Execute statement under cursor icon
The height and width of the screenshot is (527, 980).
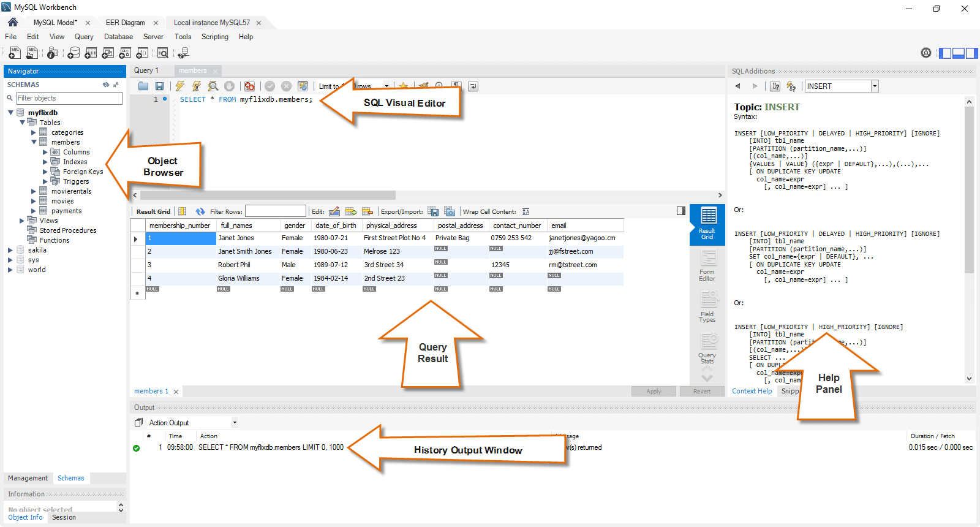click(197, 86)
